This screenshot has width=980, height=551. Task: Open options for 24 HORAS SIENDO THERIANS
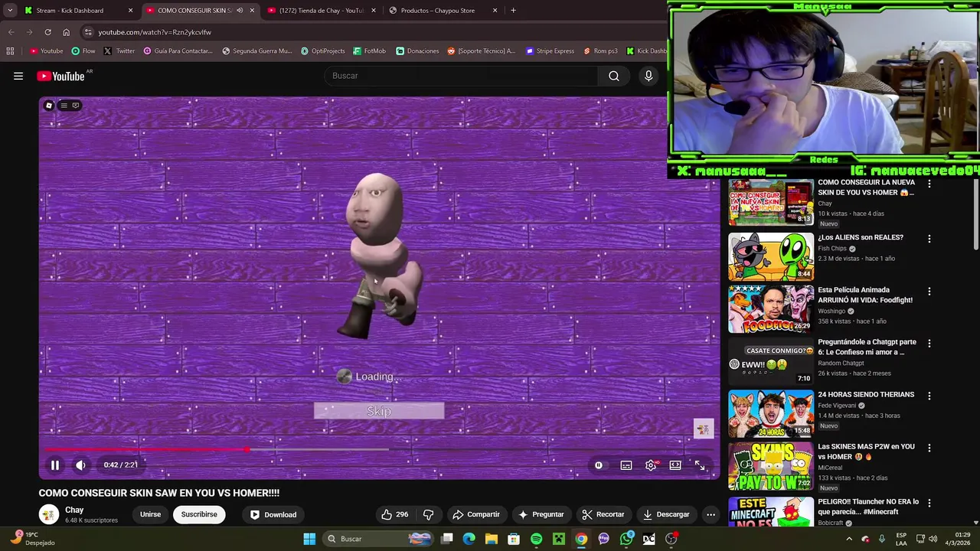coord(929,396)
